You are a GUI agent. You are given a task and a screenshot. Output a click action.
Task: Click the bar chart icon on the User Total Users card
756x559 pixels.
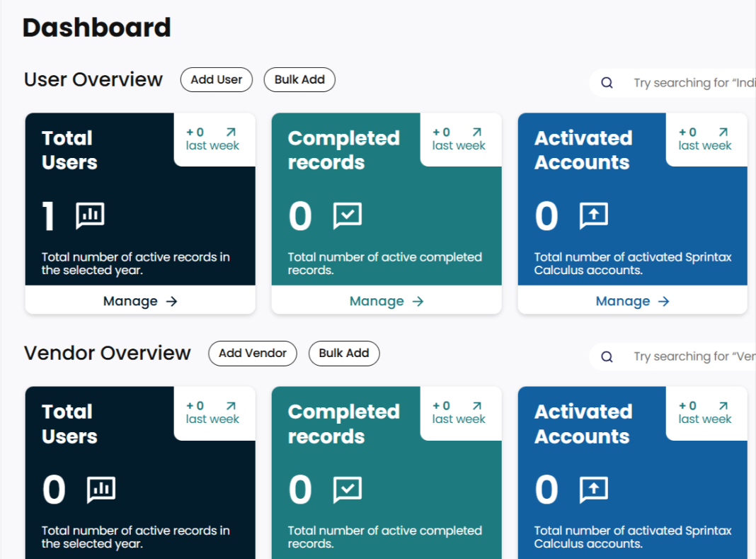coord(90,216)
